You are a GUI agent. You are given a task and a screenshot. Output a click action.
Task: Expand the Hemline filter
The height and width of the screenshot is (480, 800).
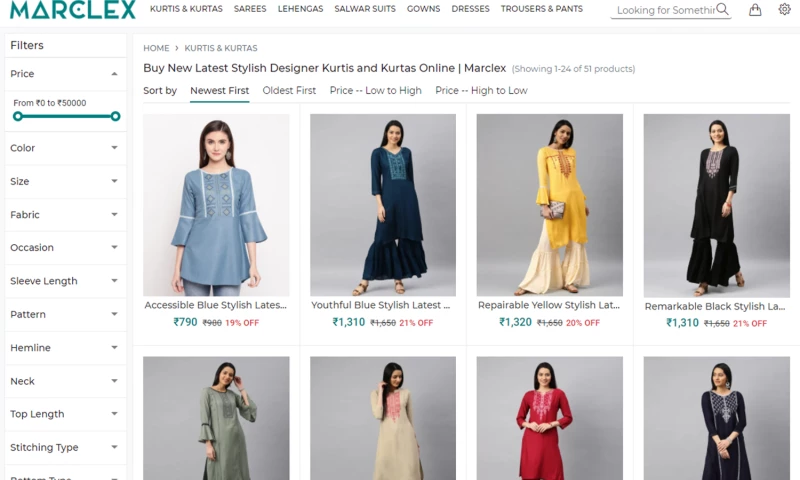coord(65,348)
